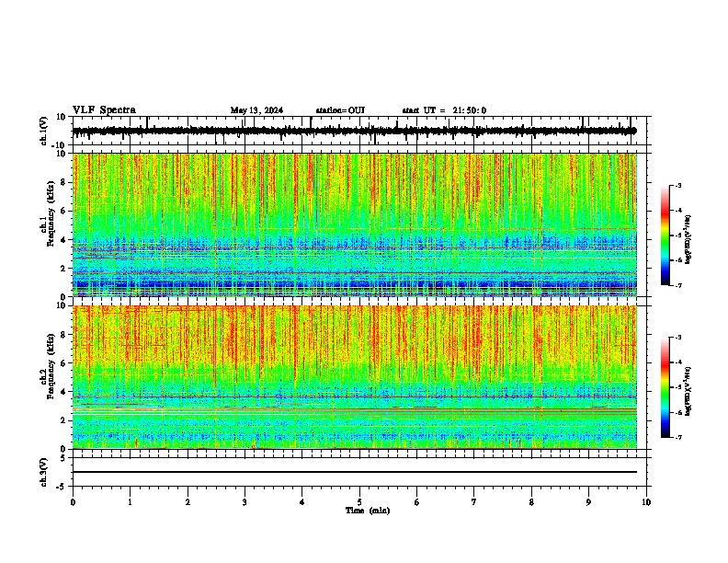Click the ch.1 voltage waveform trace
Screen dimensions: 728x563
click(x=355, y=131)
